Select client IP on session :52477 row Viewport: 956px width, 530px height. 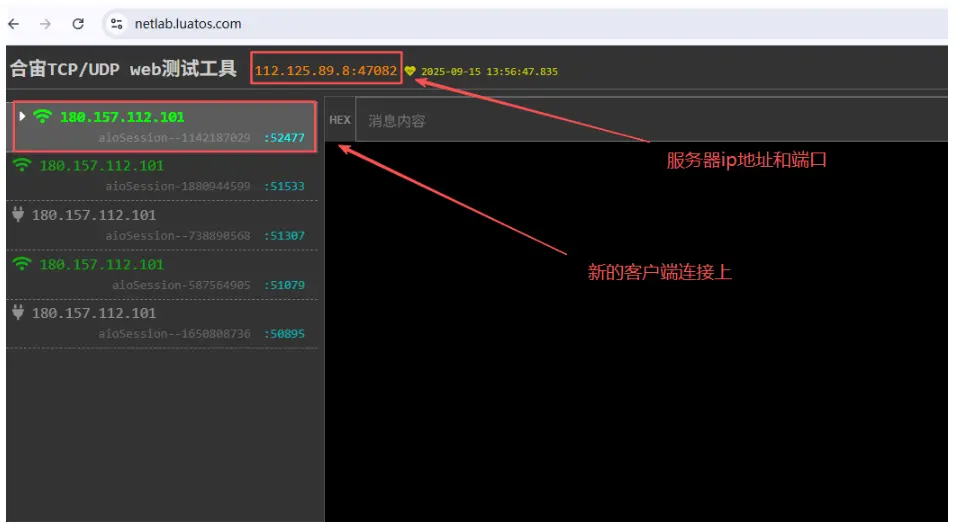tap(122, 117)
